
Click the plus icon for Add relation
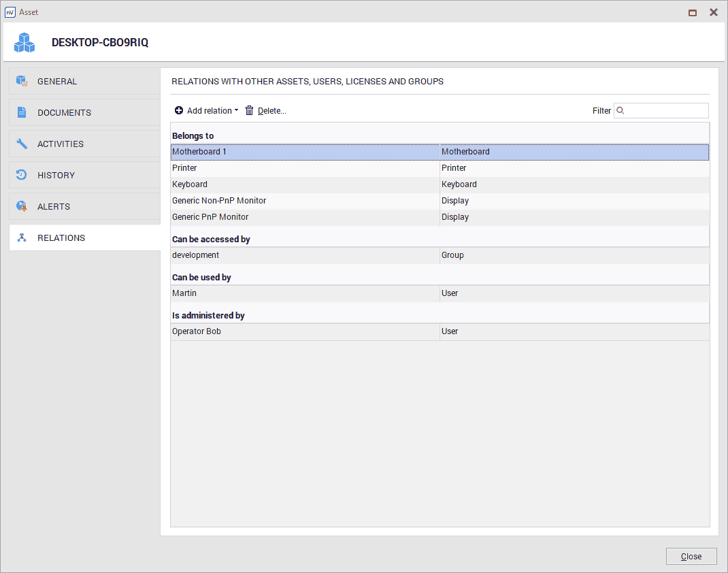pyautogui.click(x=179, y=110)
